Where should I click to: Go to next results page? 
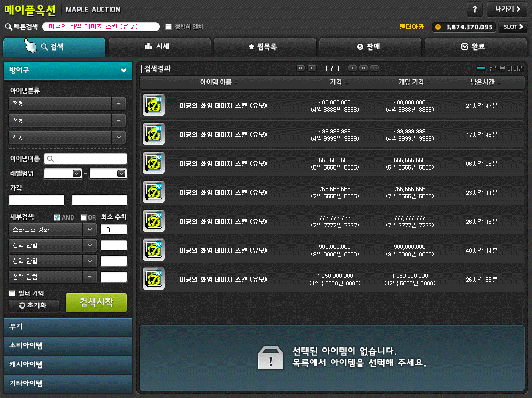click(x=352, y=68)
